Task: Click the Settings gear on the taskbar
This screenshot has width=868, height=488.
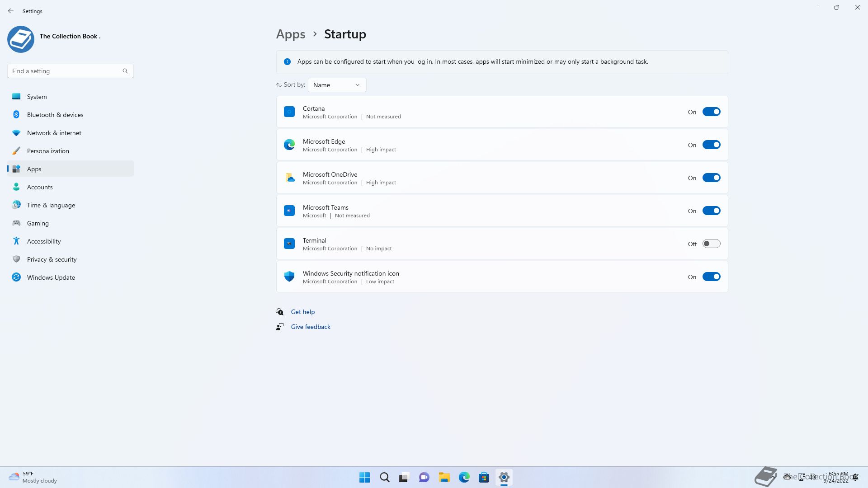Action: [x=504, y=477]
